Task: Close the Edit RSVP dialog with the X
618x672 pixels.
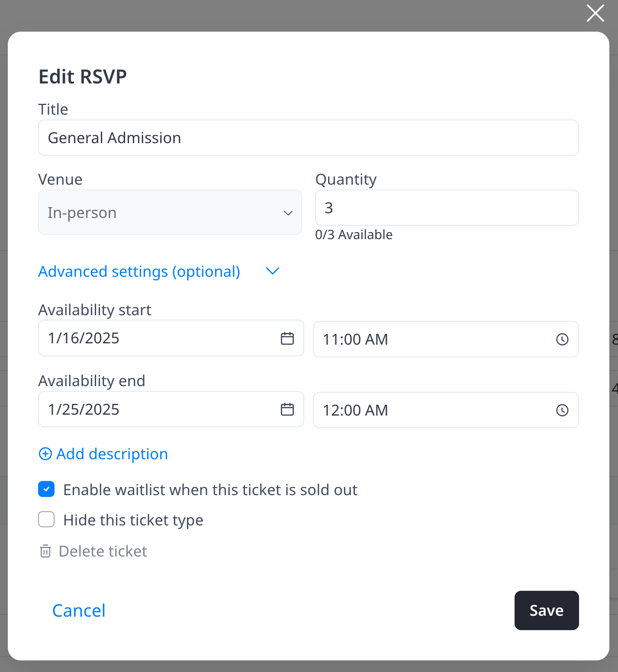Action: (x=595, y=13)
